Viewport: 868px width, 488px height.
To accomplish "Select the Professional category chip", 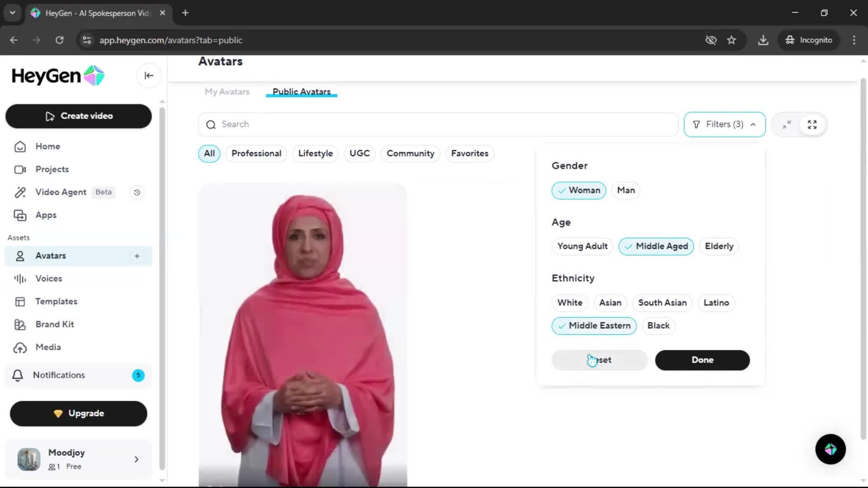I will click(x=256, y=154).
